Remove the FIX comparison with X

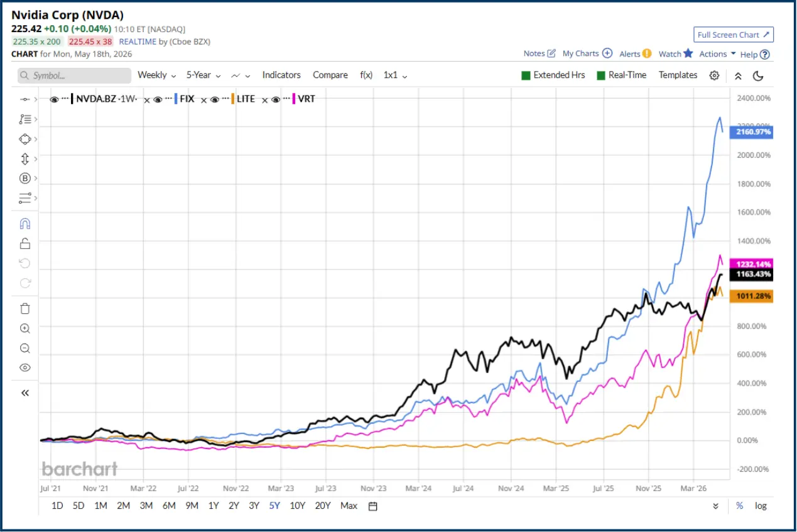pyautogui.click(x=147, y=100)
